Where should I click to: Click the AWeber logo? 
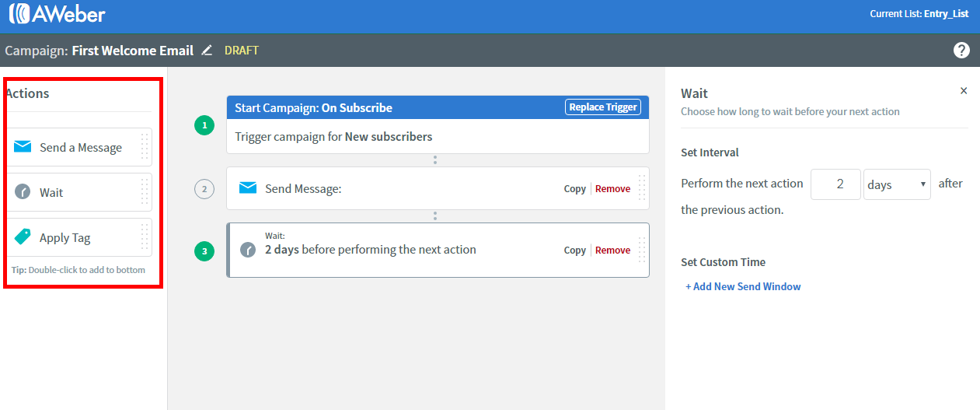58,14
